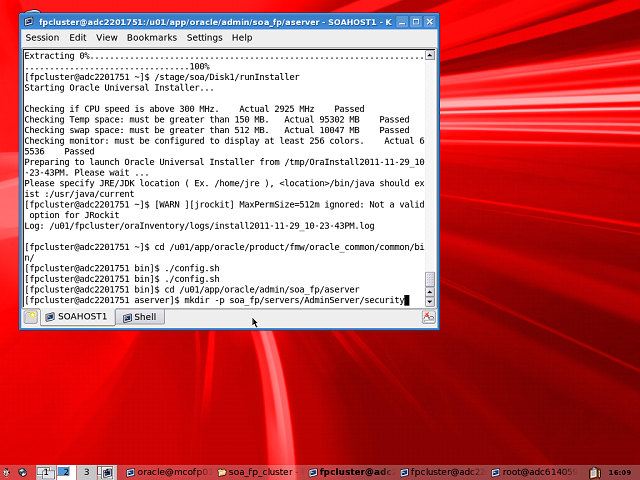Open the View menu
The width and height of the screenshot is (640, 480).
[106, 38]
